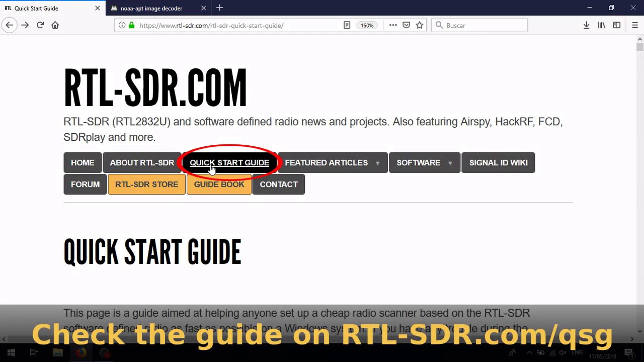The image size is (644, 362).
Task: Open the HOME navigation item
Action: click(x=83, y=163)
